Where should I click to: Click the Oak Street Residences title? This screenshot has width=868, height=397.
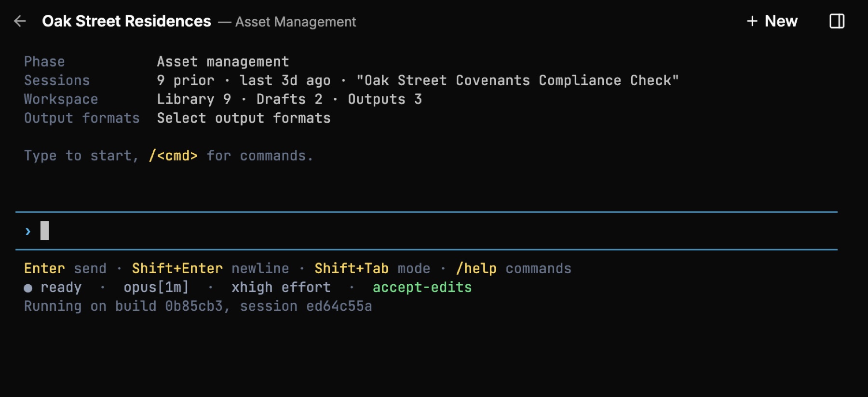pos(126,21)
